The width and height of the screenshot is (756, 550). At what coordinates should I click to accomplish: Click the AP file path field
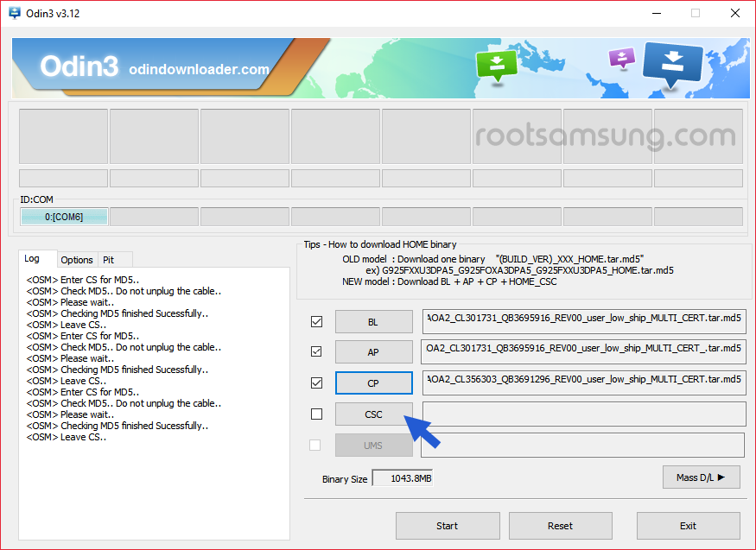[583, 351]
